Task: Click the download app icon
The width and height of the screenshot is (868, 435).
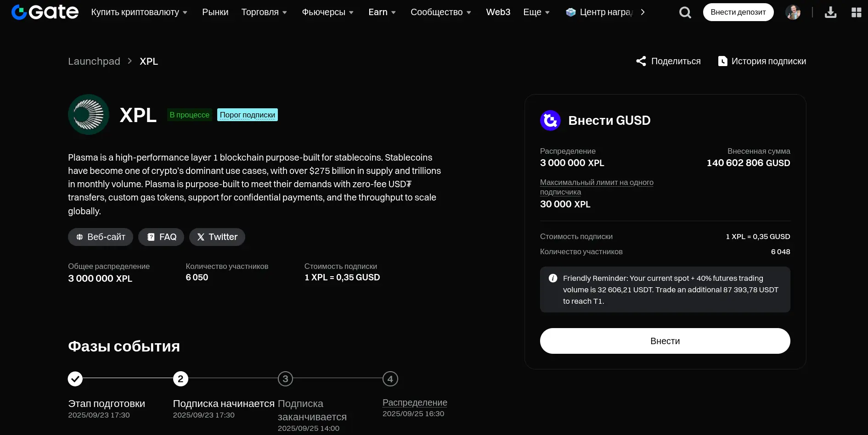Action: tap(830, 12)
